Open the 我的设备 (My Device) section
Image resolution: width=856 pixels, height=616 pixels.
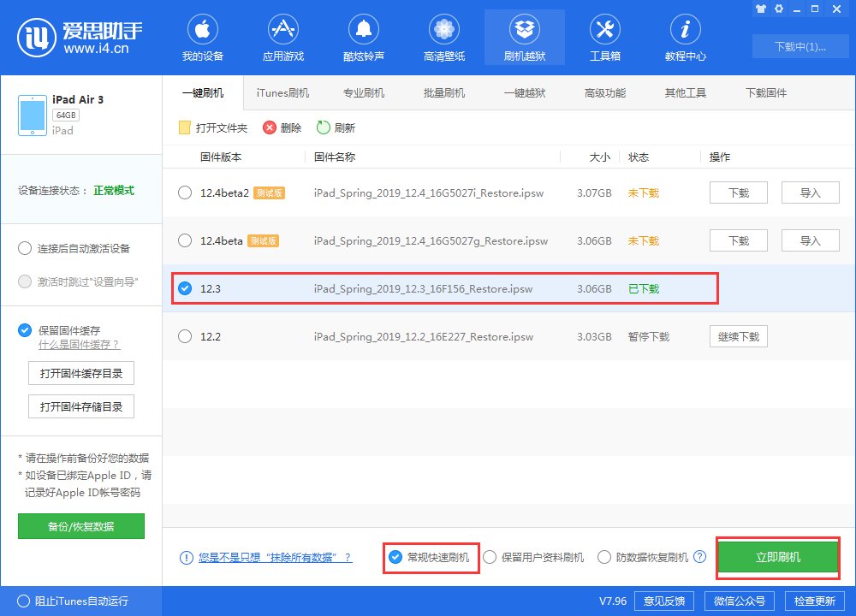tap(203, 37)
